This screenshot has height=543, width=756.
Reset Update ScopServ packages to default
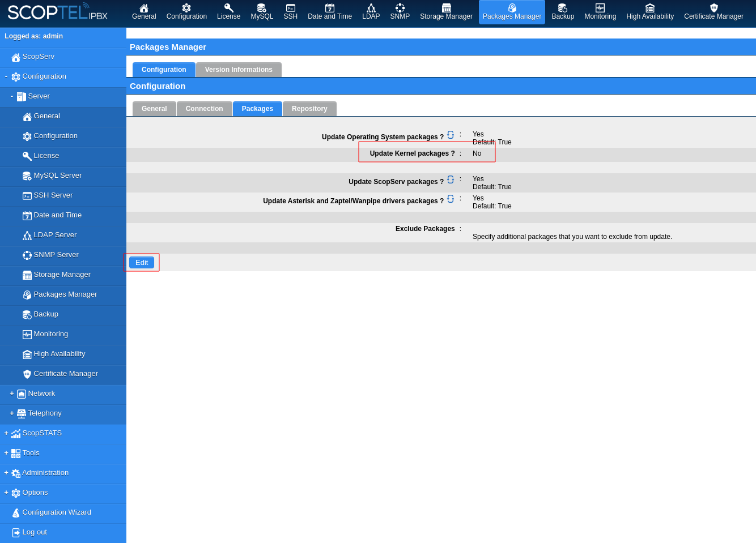coord(451,179)
